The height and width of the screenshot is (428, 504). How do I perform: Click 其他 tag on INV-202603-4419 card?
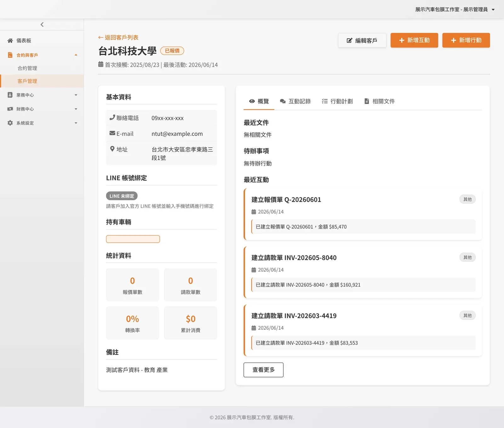(x=467, y=316)
